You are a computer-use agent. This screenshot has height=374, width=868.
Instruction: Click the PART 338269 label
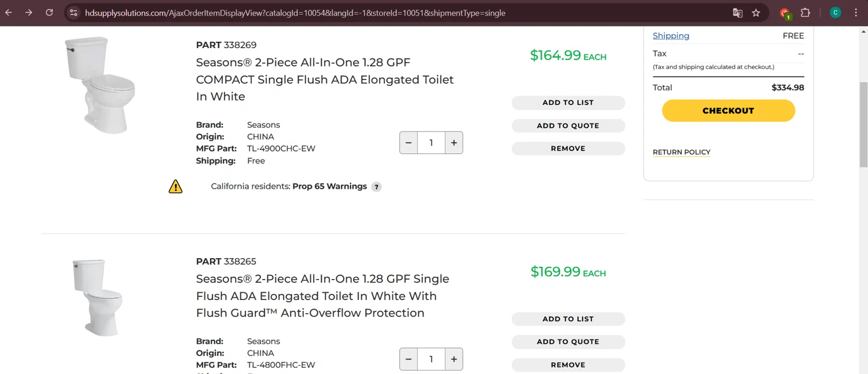tap(226, 45)
